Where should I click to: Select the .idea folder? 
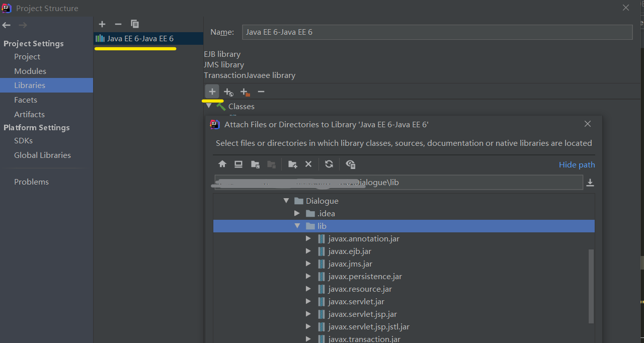tap(326, 213)
